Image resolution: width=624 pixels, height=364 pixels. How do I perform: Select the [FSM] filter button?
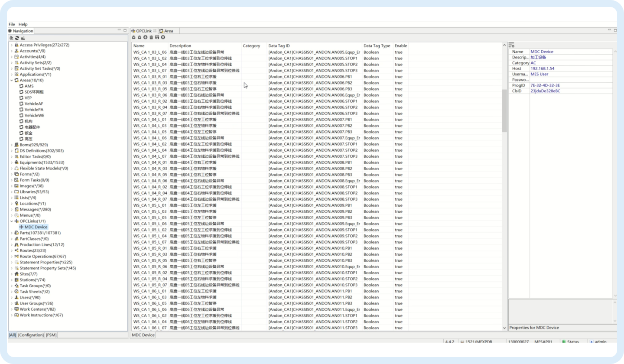click(51, 335)
